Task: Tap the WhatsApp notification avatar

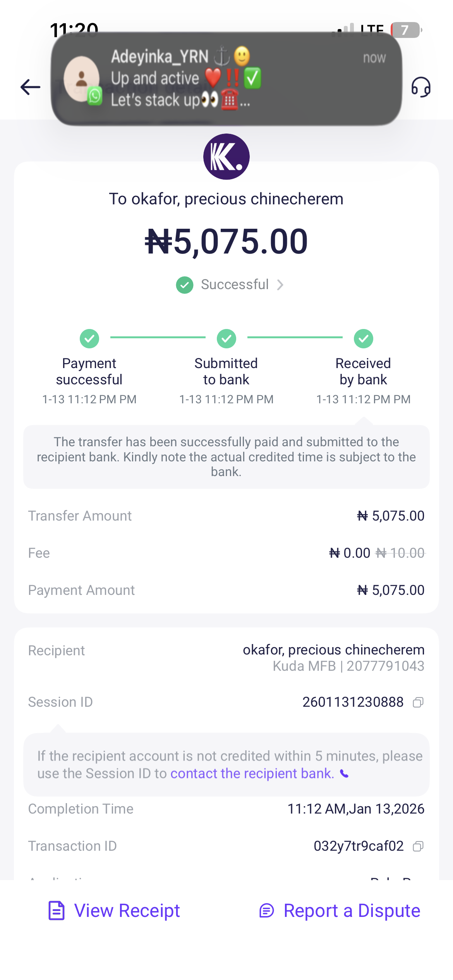Action: 82,79
